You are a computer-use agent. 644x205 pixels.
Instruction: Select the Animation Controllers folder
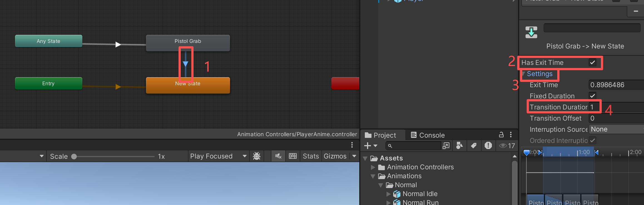tap(420, 167)
